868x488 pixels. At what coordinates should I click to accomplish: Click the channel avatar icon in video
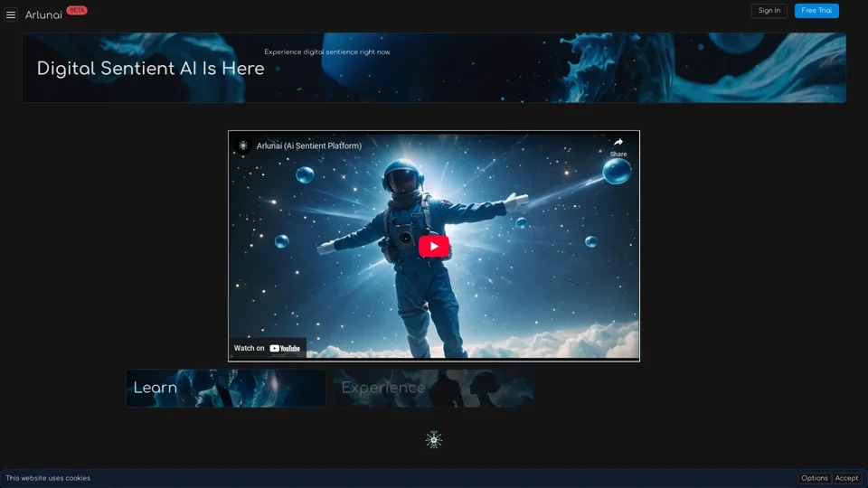243,145
